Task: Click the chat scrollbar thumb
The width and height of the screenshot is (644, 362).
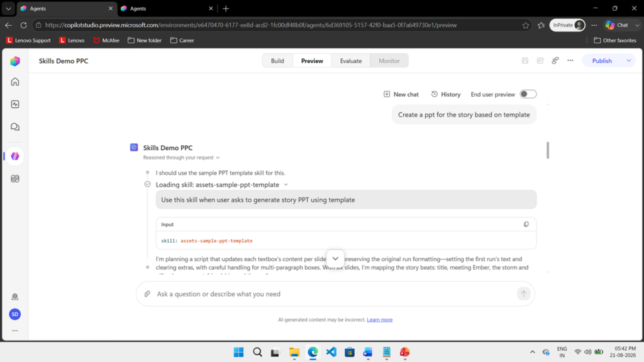Action: (x=548, y=150)
